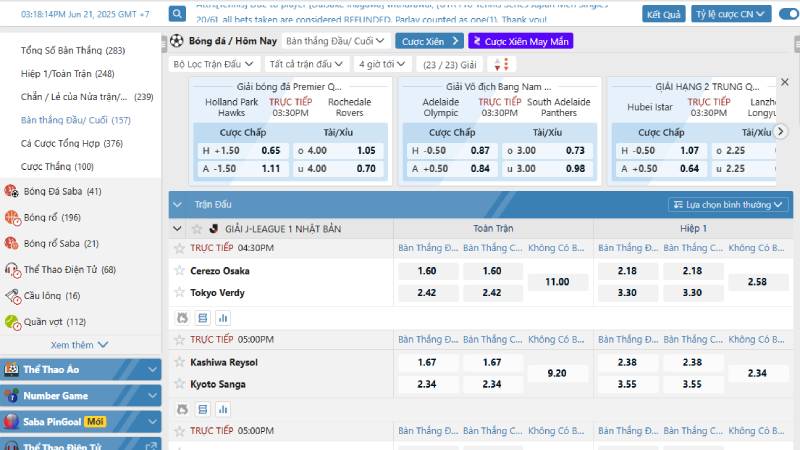Open the Bàn thắng Đầu/ Cuối market dropdown
This screenshot has height=450, width=800.
tap(335, 41)
